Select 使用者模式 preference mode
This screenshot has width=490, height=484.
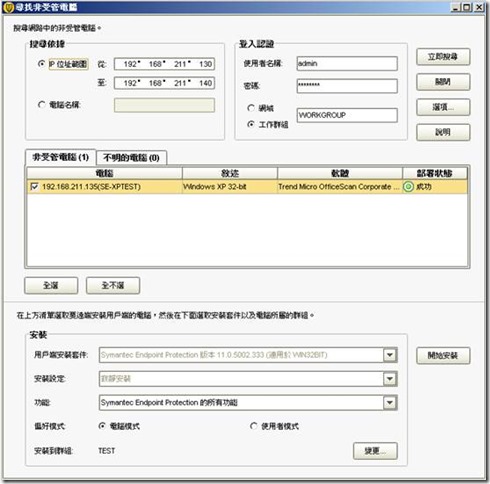pyautogui.click(x=254, y=426)
